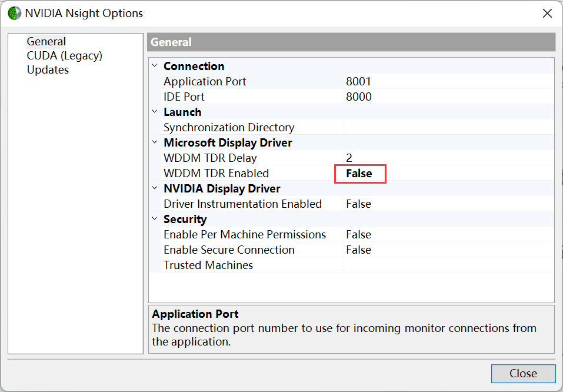Viewport: 563px width, 392px height.
Task: Edit the Application Port value 8001
Action: (448, 81)
